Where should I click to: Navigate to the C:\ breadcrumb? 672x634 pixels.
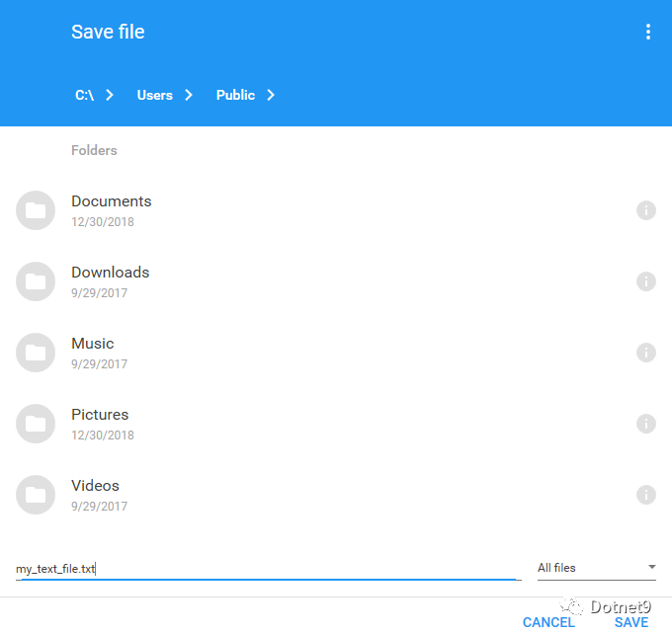pyautogui.click(x=84, y=95)
